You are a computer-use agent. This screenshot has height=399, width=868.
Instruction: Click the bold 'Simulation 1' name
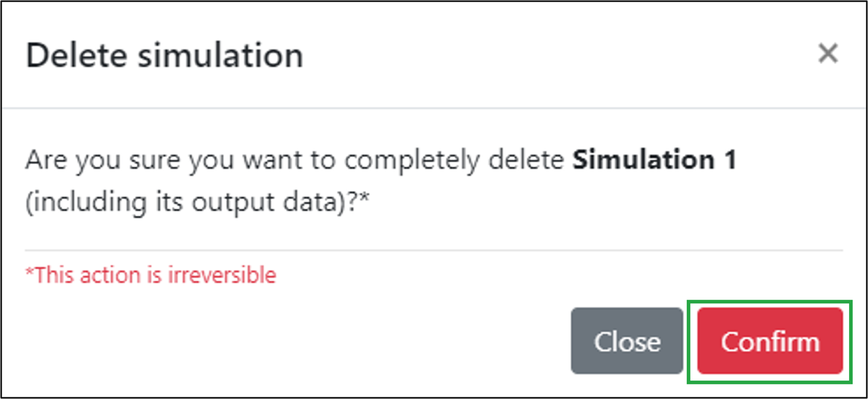pos(654,160)
